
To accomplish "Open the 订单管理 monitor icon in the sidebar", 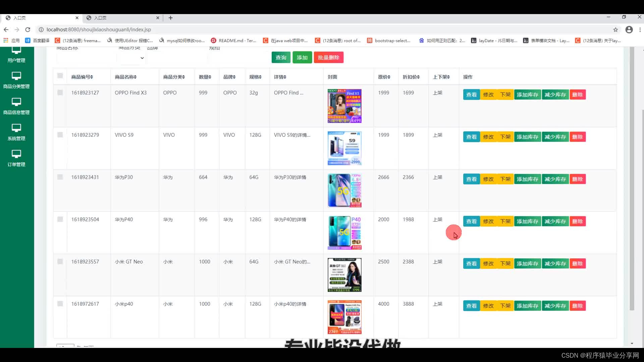I will pyautogui.click(x=16, y=154).
